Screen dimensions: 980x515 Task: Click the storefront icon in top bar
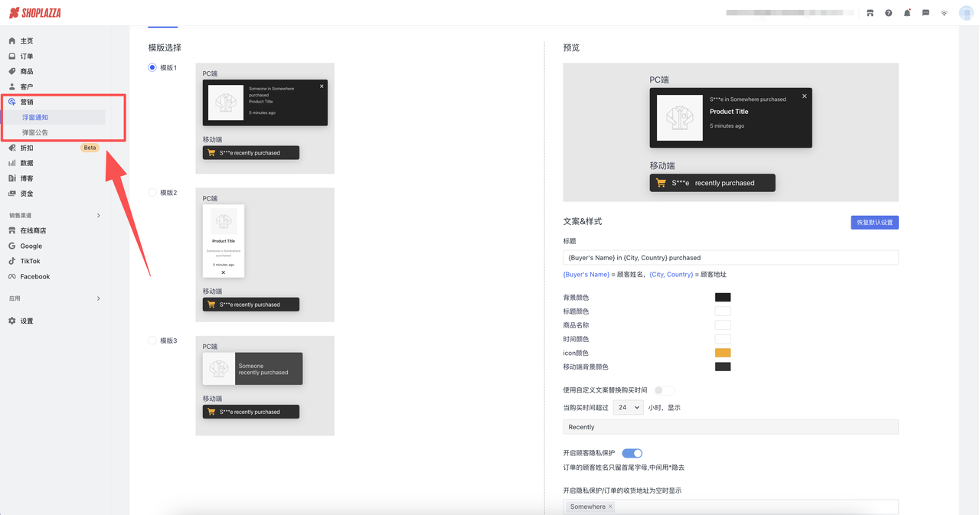pos(870,12)
